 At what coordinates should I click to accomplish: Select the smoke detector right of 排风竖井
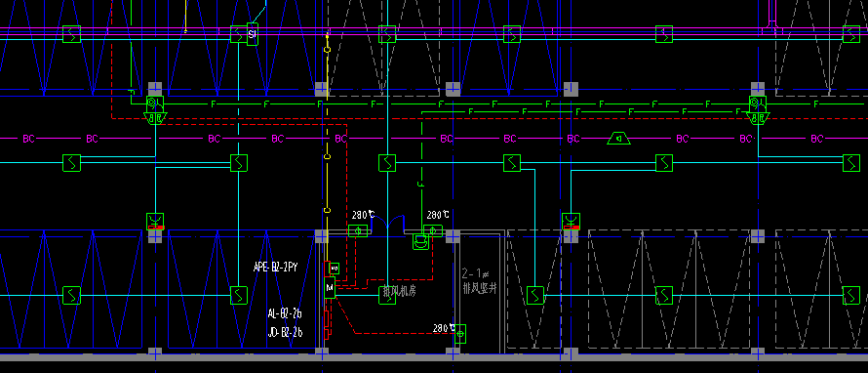tap(534, 296)
